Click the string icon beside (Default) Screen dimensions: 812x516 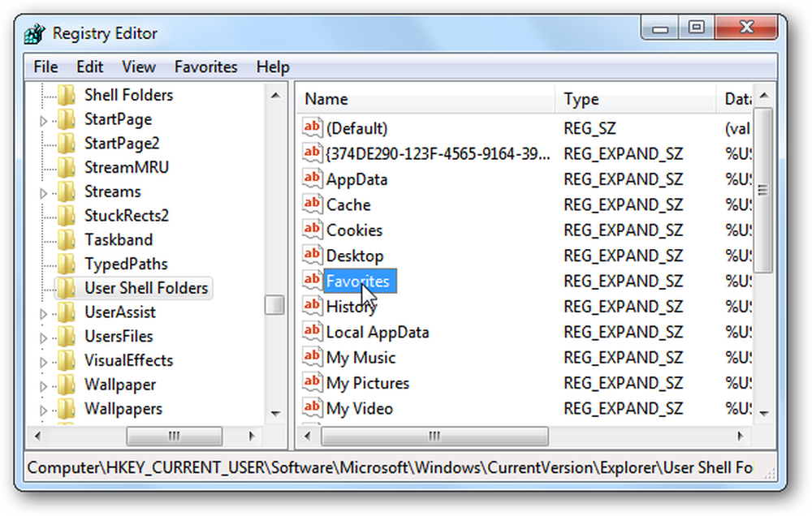313,127
